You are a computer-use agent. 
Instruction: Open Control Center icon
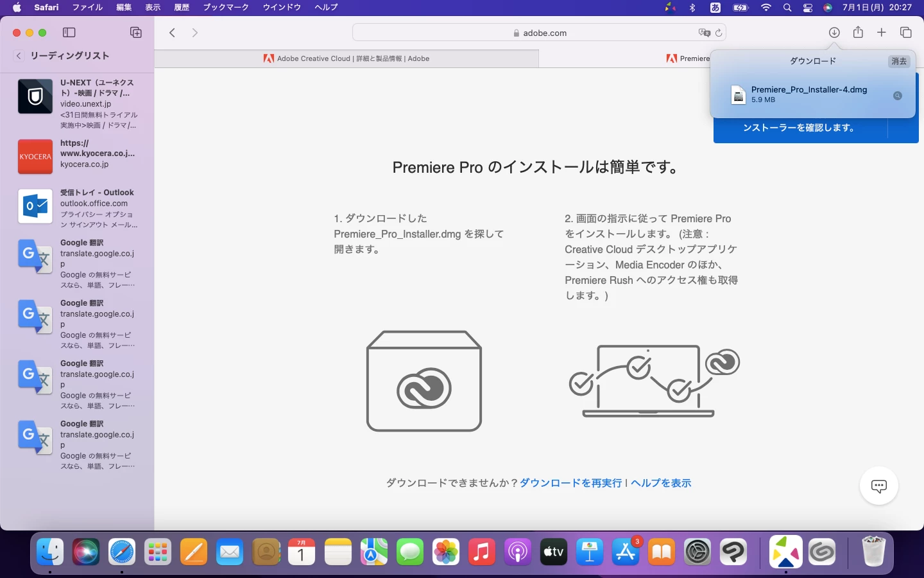tap(808, 8)
